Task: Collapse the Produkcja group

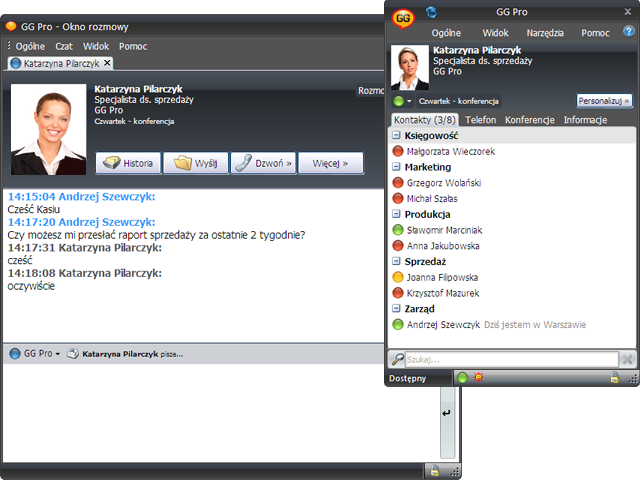Action: pyautogui.click(x=396, y=213)
